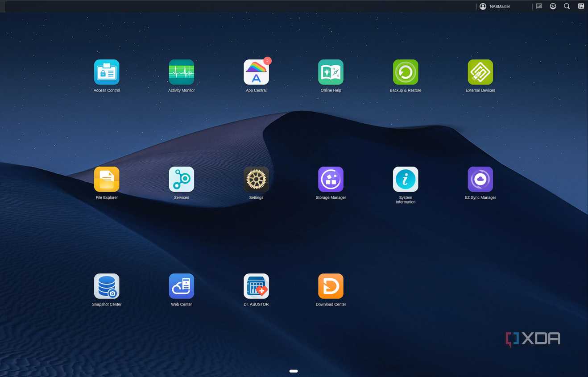Show System Information
Viewport: 588px width, 377px height.
pos(406,179)
